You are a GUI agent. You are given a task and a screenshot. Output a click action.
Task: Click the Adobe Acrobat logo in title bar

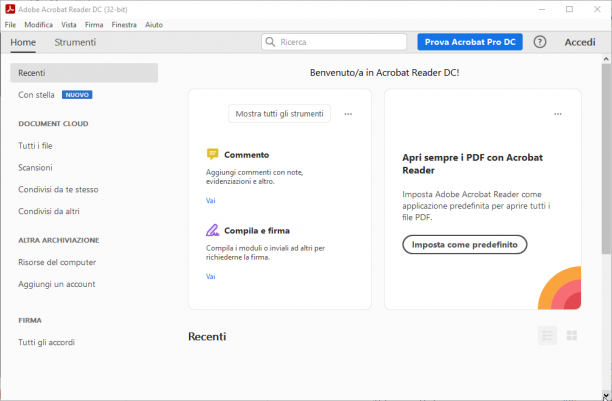pyautogui.click(x=10, y=9)
